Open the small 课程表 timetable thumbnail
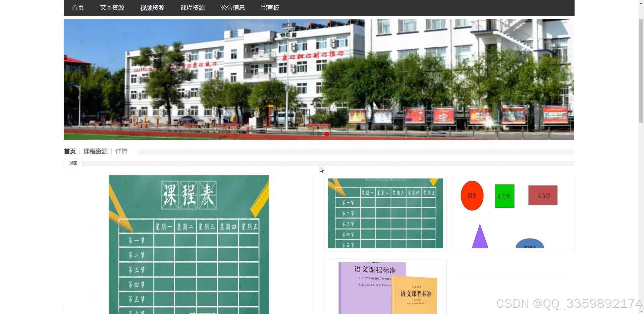 pos(385,213)
